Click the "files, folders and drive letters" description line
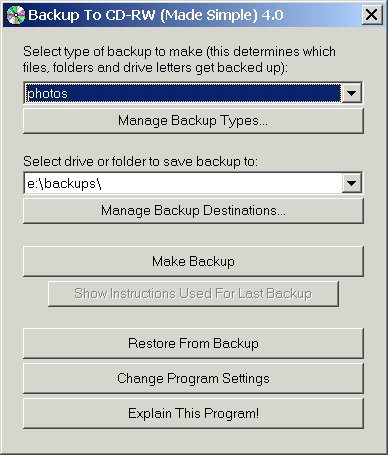The height and width of the screenshot is (455, 388). 155,68
